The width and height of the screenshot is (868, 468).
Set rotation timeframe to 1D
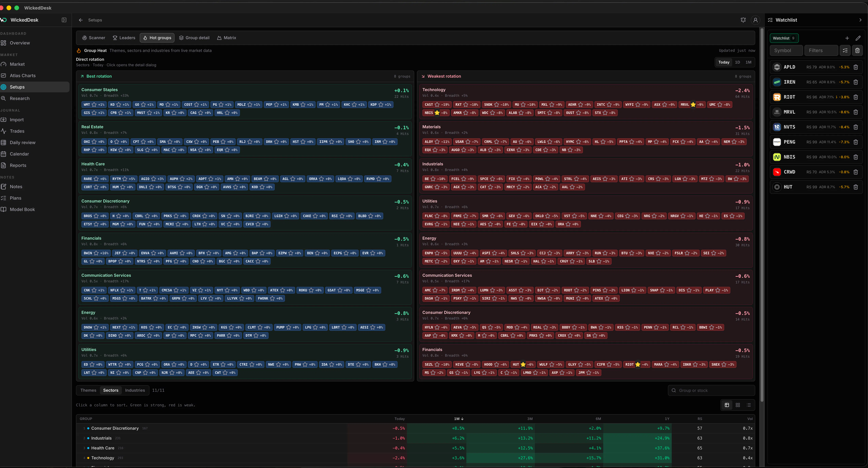coord(737,62)
